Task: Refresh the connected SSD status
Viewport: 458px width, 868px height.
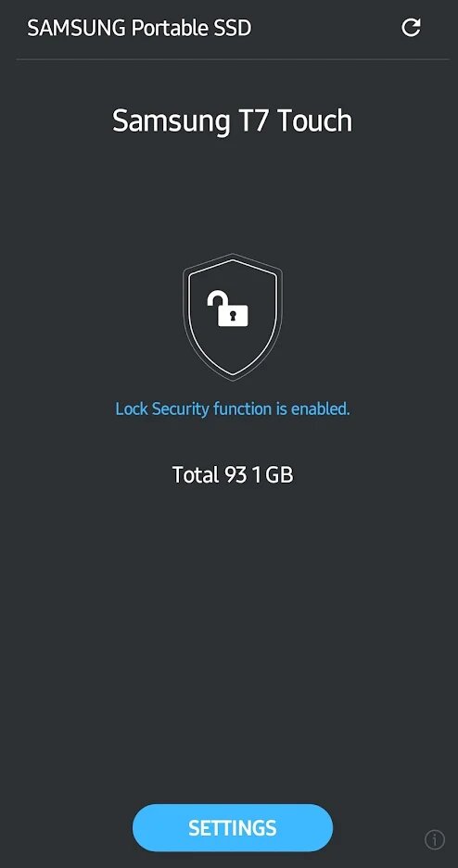Action: click(411, 28)
